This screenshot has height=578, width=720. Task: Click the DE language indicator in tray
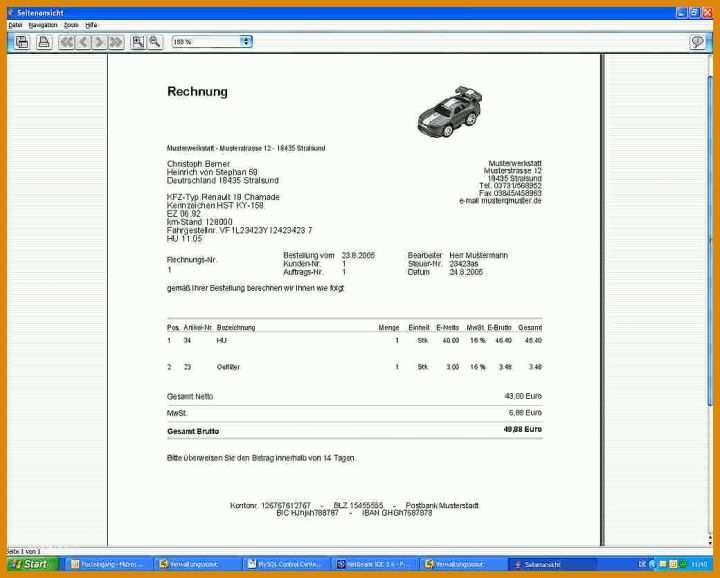642,564
